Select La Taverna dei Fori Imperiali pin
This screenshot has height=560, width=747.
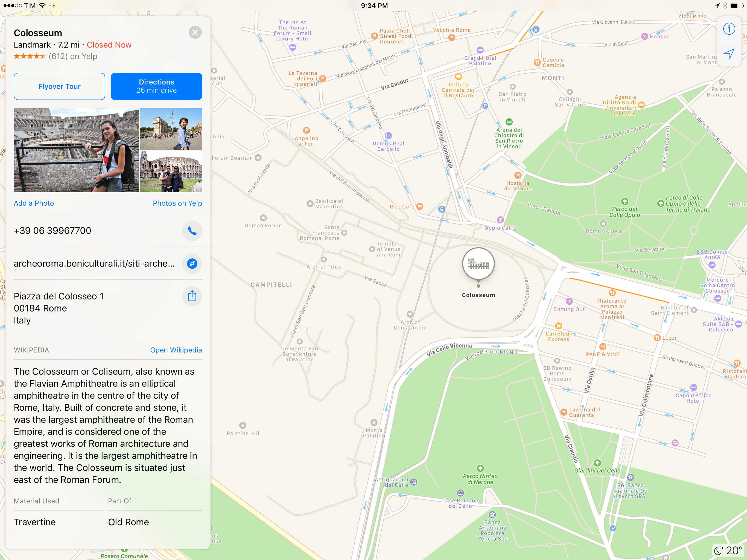[323, 78]
